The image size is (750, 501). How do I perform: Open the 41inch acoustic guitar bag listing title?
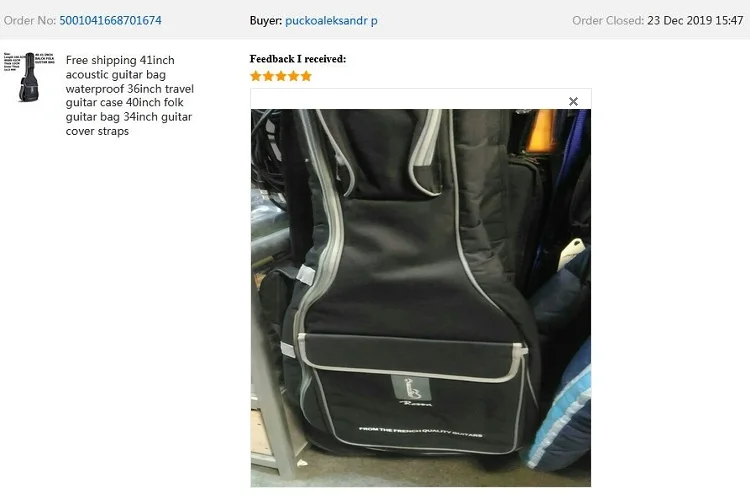click(130, 96)
